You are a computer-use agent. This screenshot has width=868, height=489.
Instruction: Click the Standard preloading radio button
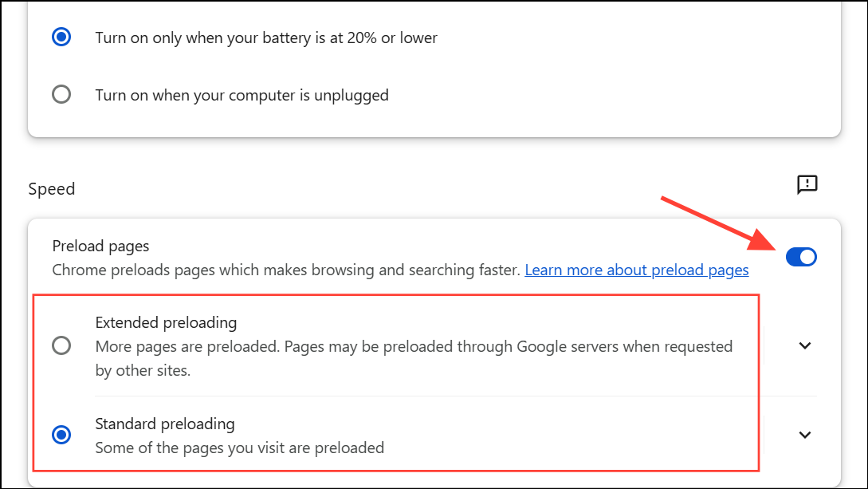[61, 435]
